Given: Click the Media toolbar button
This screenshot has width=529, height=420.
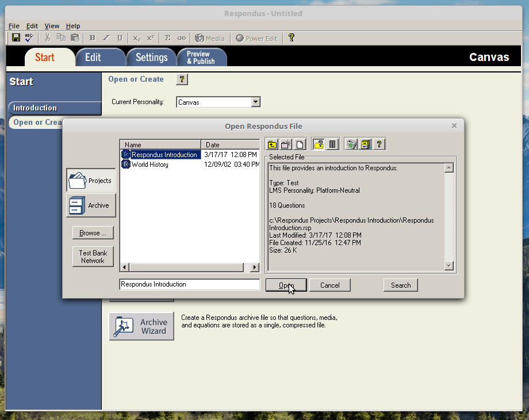Looking at the screenshot, I should tap(210, 38).
